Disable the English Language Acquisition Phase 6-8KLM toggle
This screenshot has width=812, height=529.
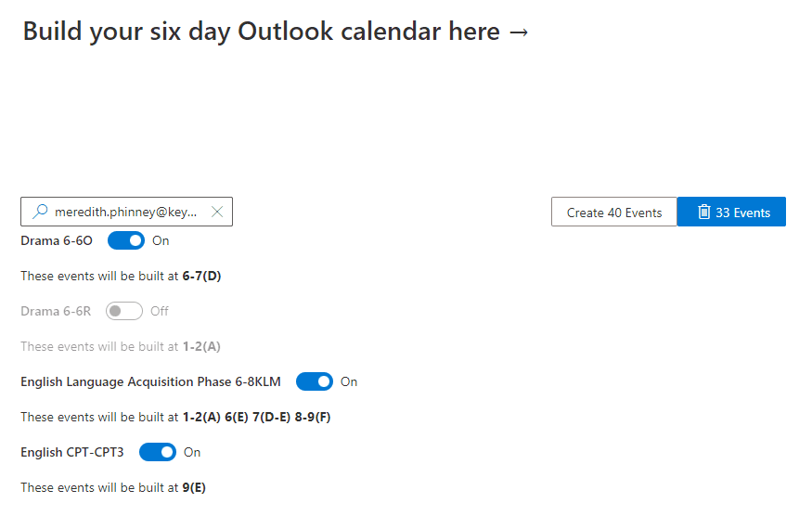(315, 381)
